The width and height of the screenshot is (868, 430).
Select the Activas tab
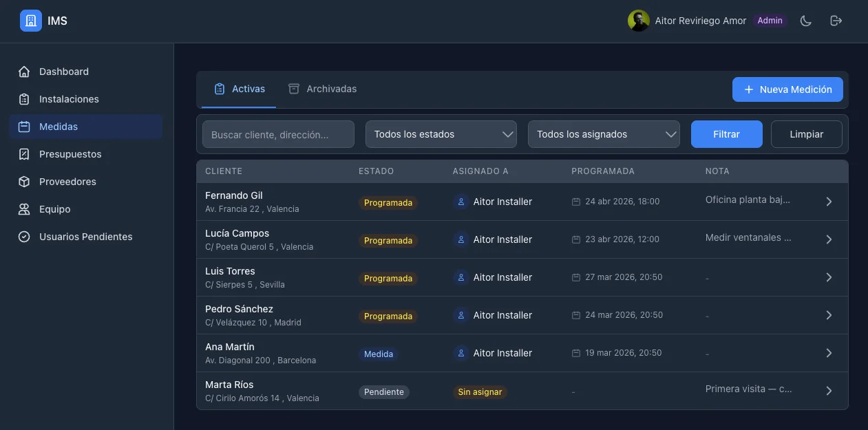click(239, 89)
